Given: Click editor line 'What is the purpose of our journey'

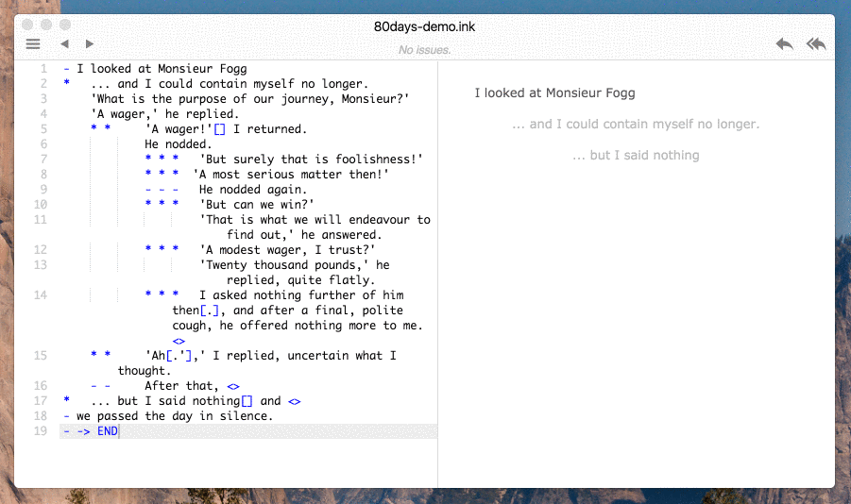Looking at the screenshot, I should 250,99.
